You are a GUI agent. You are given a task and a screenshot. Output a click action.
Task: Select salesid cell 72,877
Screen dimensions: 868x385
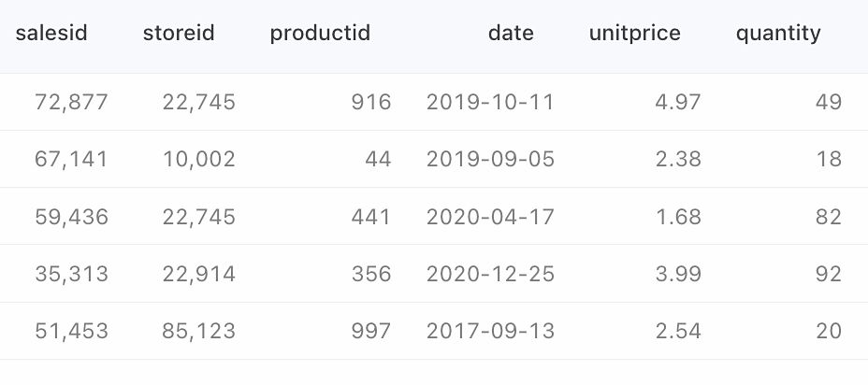71,103
